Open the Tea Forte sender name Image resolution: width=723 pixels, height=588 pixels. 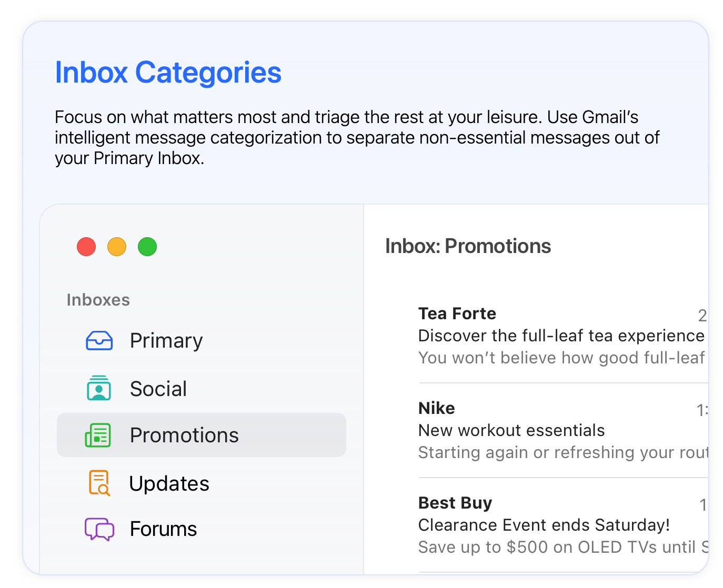(x=457, y=313)
